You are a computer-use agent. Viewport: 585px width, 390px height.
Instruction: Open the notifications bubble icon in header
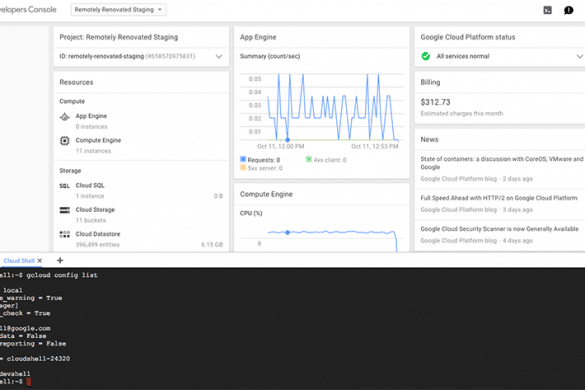(568, 10)
